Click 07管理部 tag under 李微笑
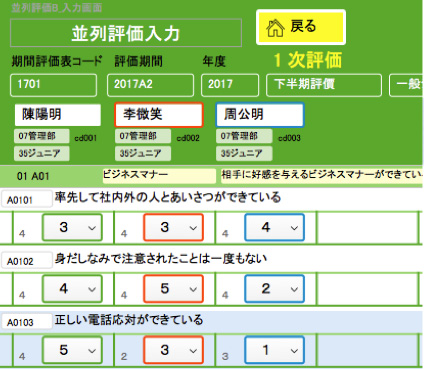The height and width of the screenshot is (369, 424). (x=143, y=136)
